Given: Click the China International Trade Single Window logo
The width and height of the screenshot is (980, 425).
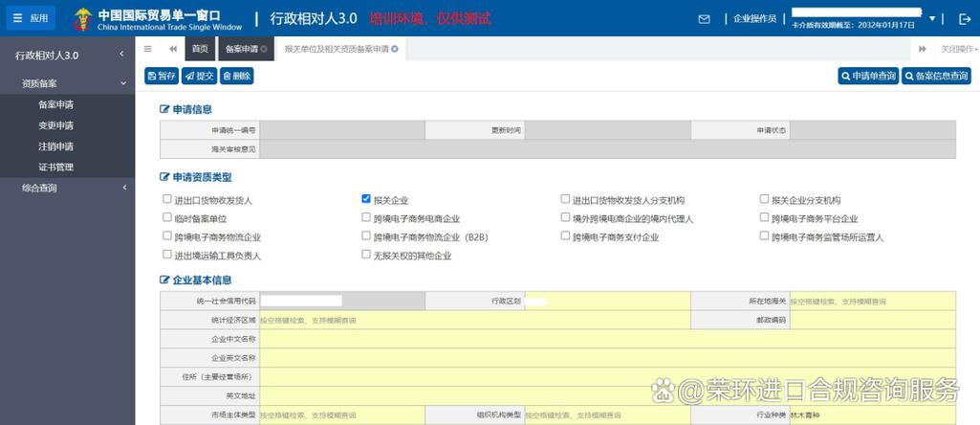Looking at the screenshot, I should point(157,19).
